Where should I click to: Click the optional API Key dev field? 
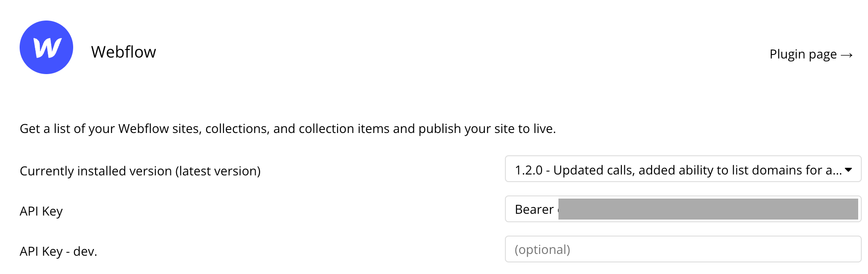[x=683, y=249]
